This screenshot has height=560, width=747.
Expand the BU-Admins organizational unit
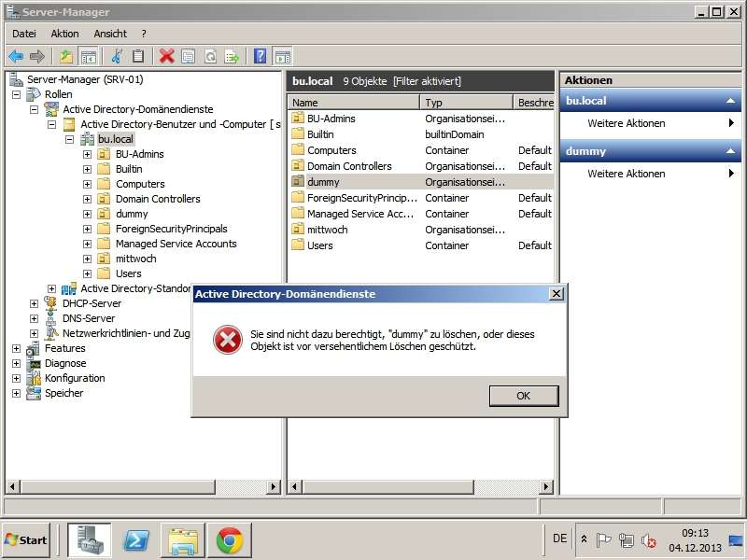pyautogui.click(x=87, y=154)
